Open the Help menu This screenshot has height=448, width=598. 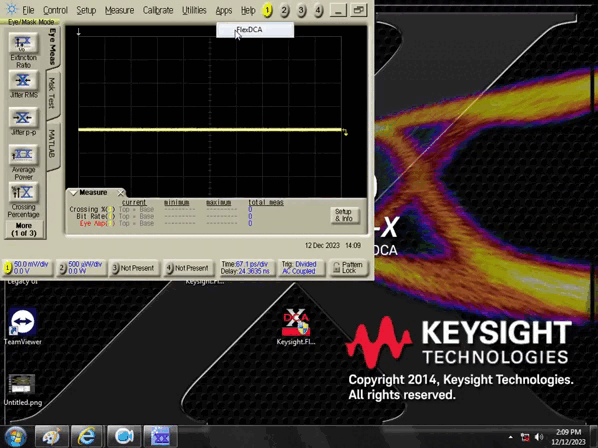(x=248, y=10)
